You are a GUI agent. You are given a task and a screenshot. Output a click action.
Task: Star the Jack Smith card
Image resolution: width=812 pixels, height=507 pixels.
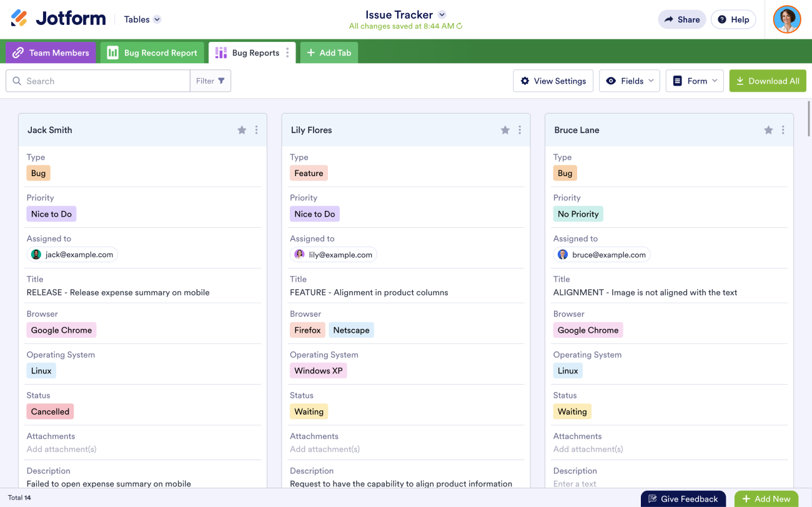tap(242, 130)
